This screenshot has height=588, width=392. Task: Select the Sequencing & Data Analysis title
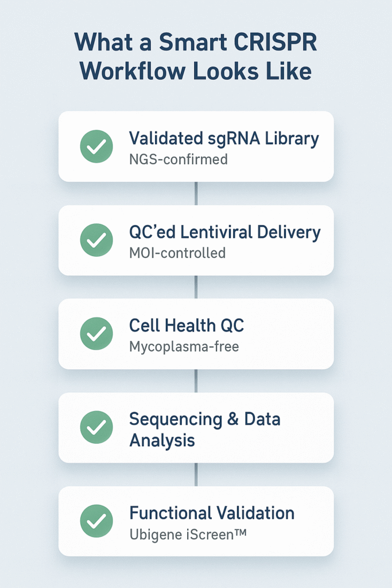[x=205, y=430]
